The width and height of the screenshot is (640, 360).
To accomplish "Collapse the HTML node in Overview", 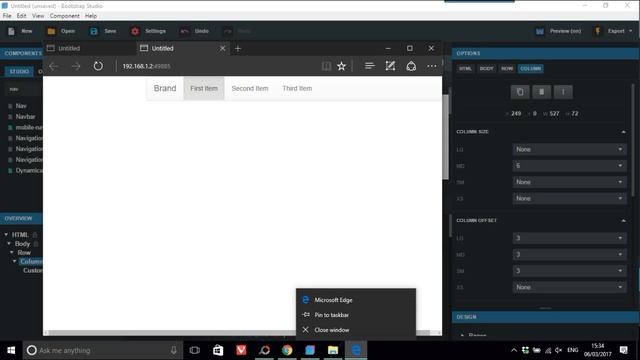I will point(6,235).
